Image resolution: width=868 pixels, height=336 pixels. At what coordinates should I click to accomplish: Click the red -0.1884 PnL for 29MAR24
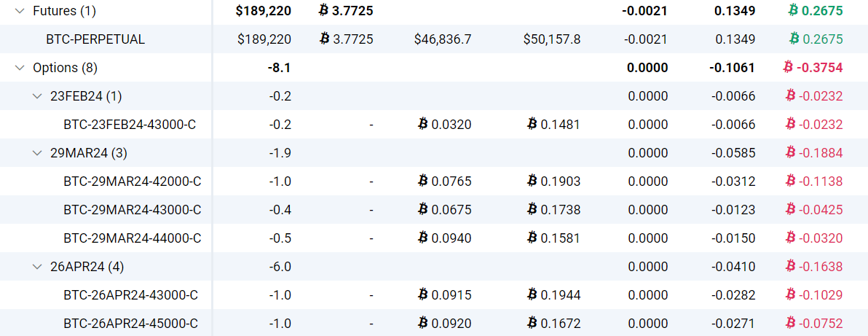pyautogui.click(x=814, y=153)
